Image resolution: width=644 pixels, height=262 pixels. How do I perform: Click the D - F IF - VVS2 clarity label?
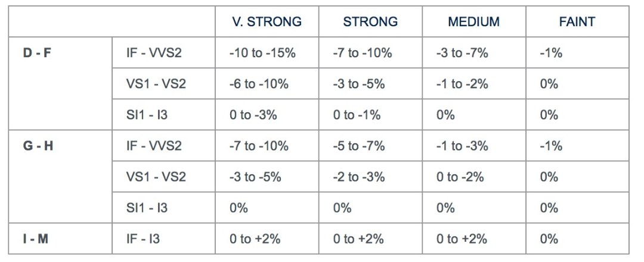point(149,53)
